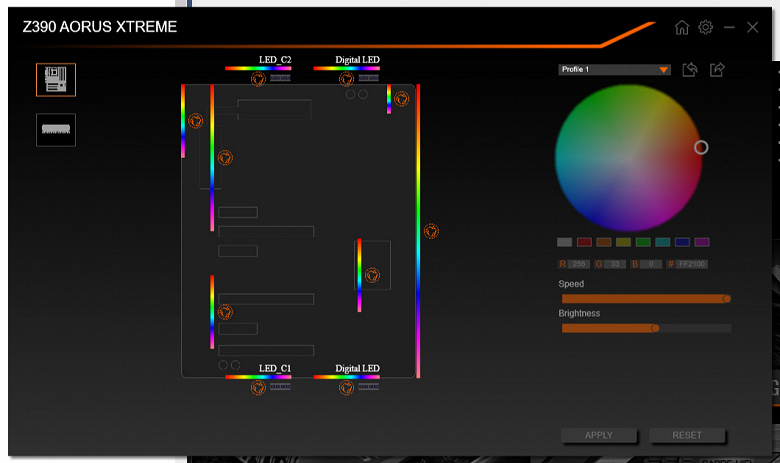Screen dimensions: 780x463
Task: Select the motherboard device thumbnail
Action: 56,80
